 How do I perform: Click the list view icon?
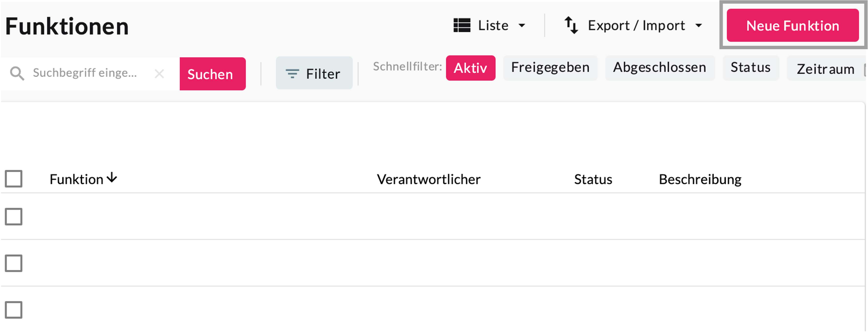click(462, 26)
